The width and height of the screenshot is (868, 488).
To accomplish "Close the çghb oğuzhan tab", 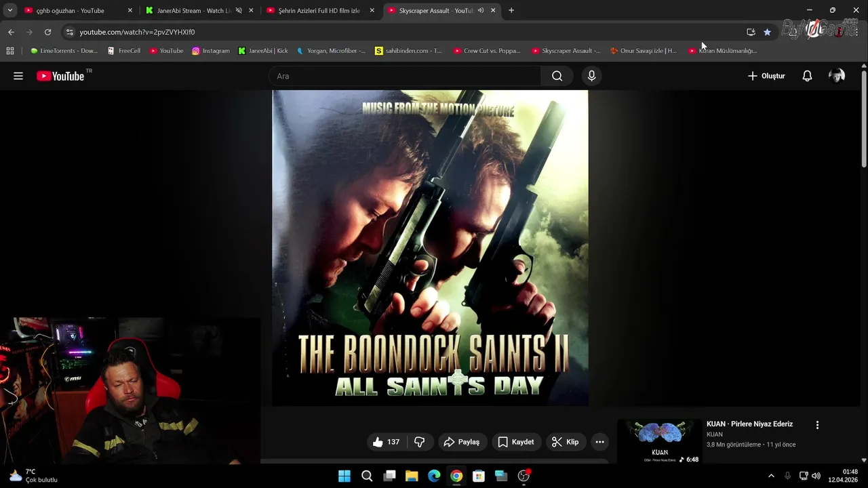I will [x=130, y=11].
